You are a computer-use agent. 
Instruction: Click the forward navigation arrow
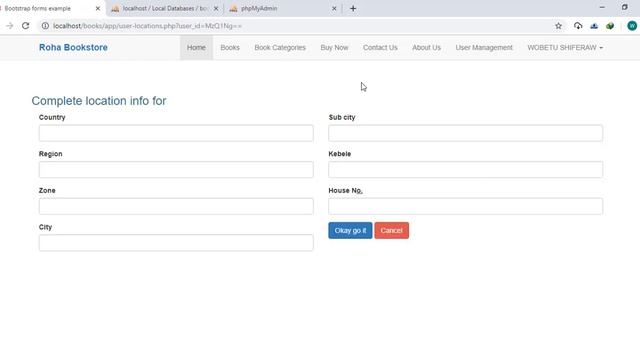pos(9,26)
